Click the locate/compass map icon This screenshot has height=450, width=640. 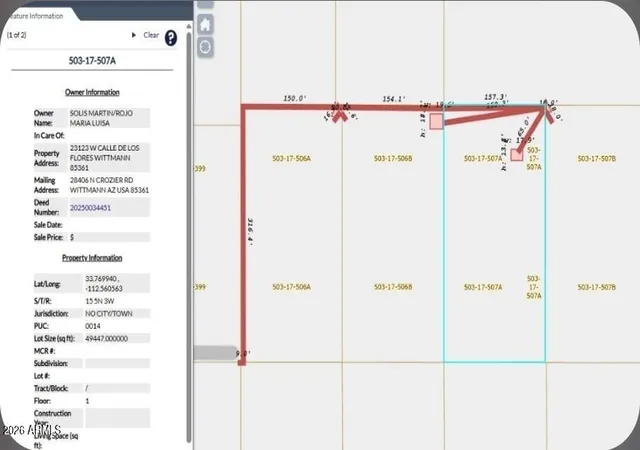pos(205,47)
